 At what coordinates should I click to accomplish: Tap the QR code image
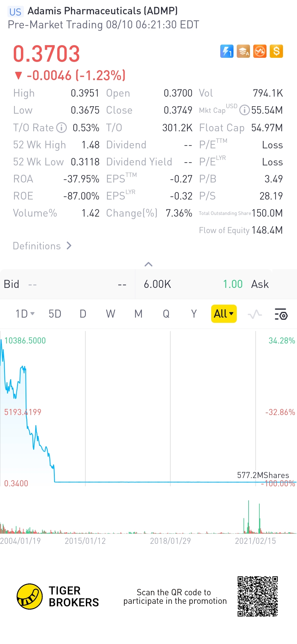click(258, 596)
